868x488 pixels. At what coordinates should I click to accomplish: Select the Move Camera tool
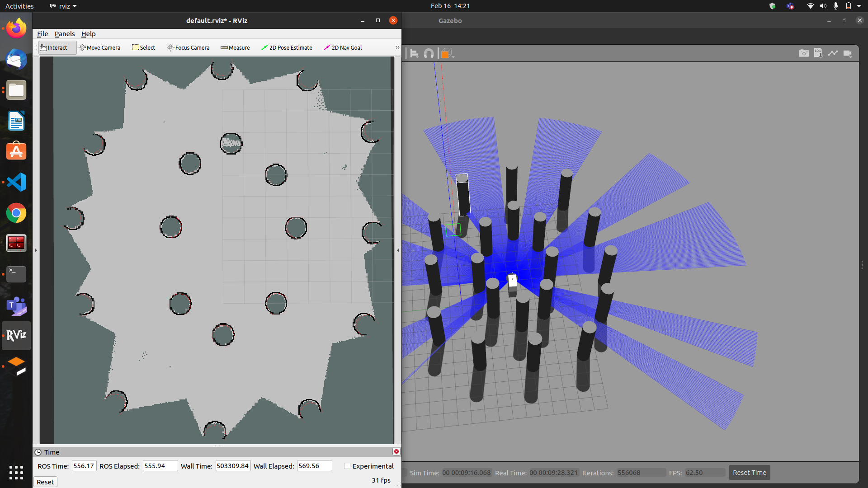(x=99, y=47)
